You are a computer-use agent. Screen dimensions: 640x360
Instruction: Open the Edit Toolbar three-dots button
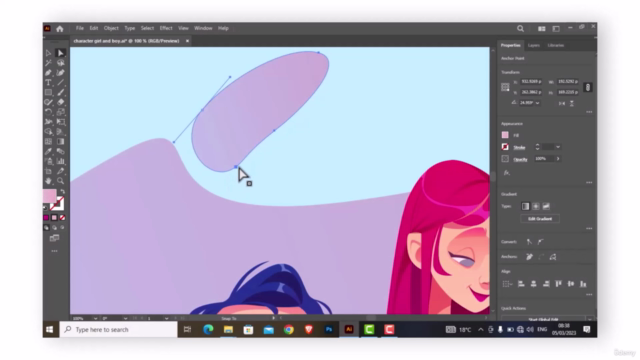click(x=54, y=251)
